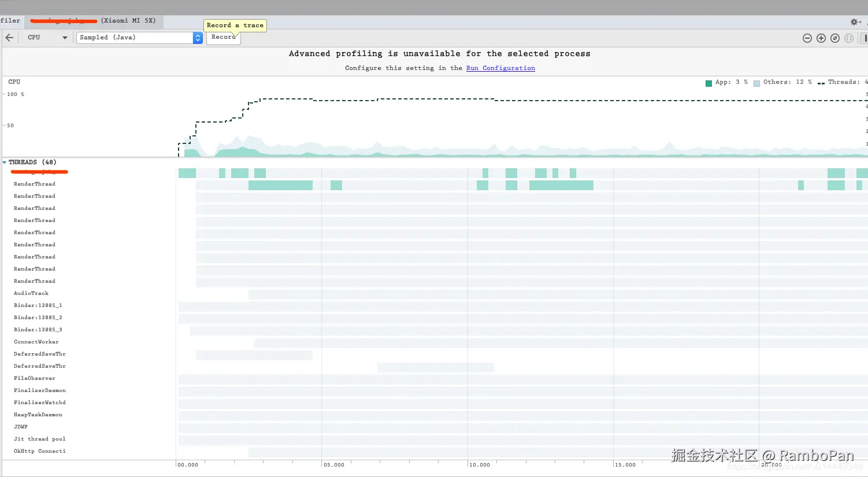Go back with the left arrow

[9, 38]
